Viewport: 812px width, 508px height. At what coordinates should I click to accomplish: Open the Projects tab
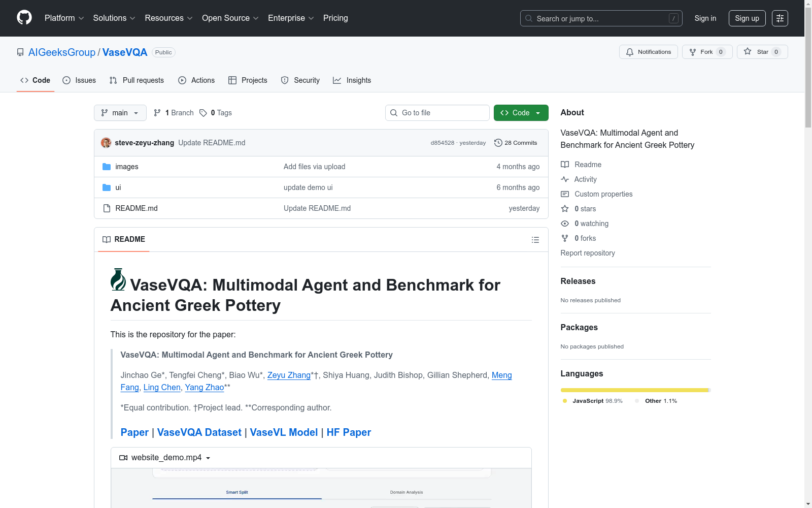tap(248, 80)
